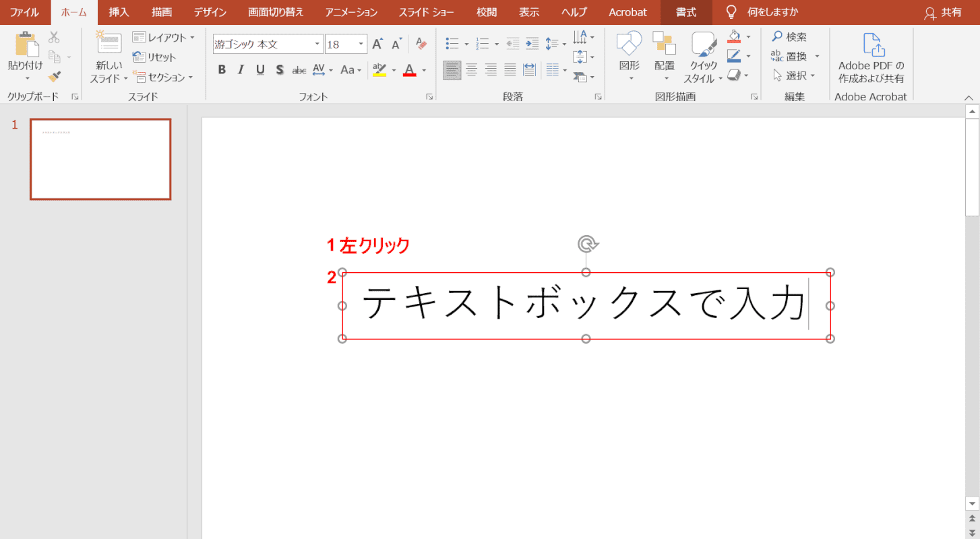
Task: Open the font name 游ゴシック 本文 dropdown
Action: click(x=317, y=44)
